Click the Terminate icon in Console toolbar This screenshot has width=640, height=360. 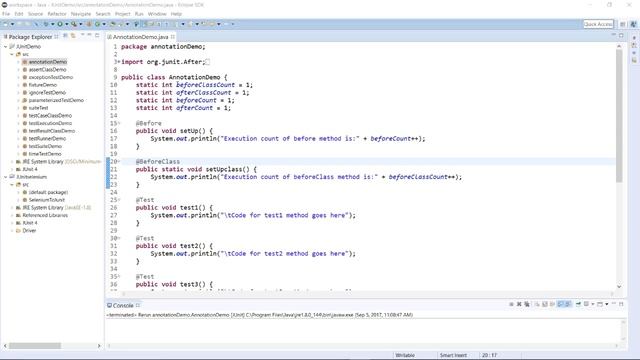click(511, 304)
